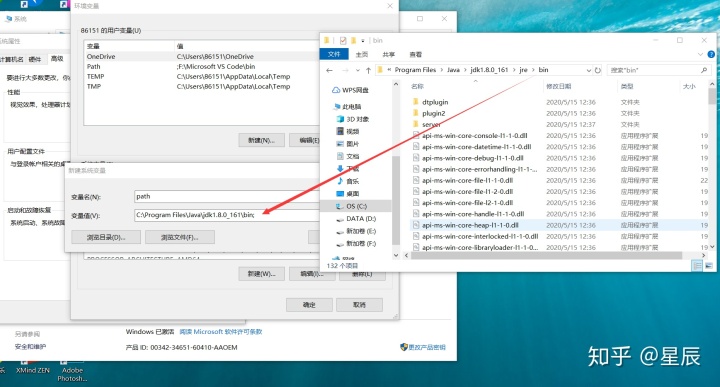Open the Adobe Photoshop desktop shortcut
The width and height of the screenshot is (720, 387).
tap(72, 371)
